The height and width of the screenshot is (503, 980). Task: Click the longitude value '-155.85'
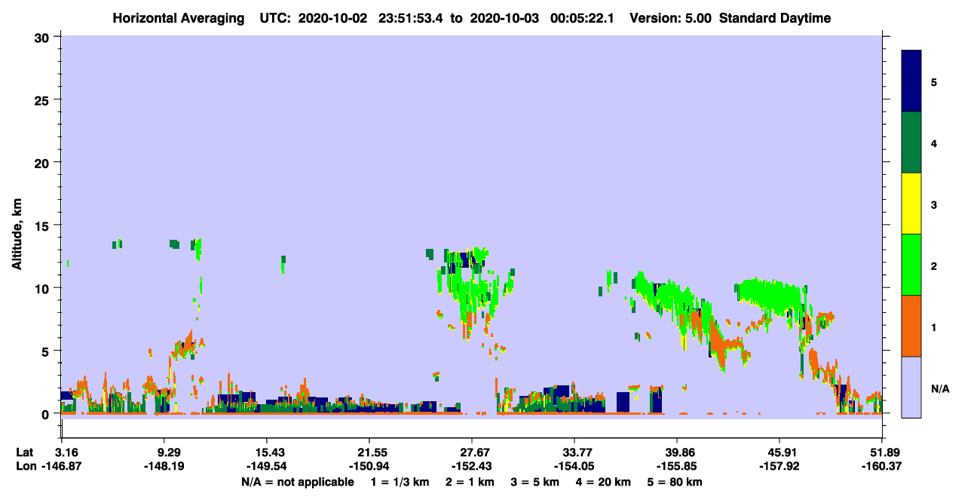pyautogui.click(x=677, y=466)
